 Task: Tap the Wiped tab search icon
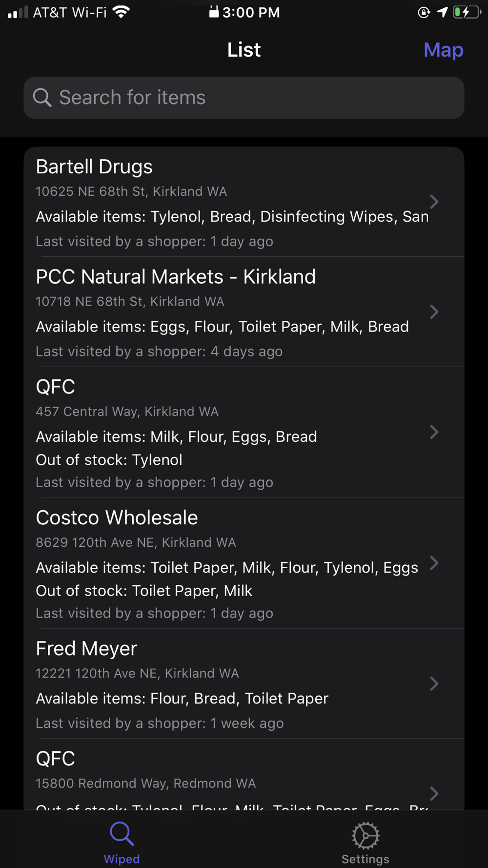(122, 833)
